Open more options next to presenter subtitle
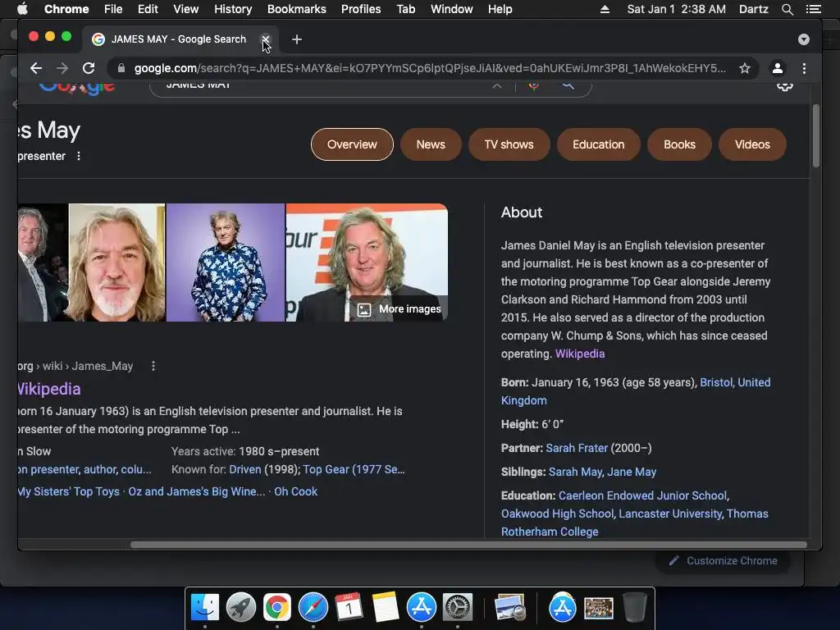The width and height of the screenshot is (840, 630). tap(79, 156)
